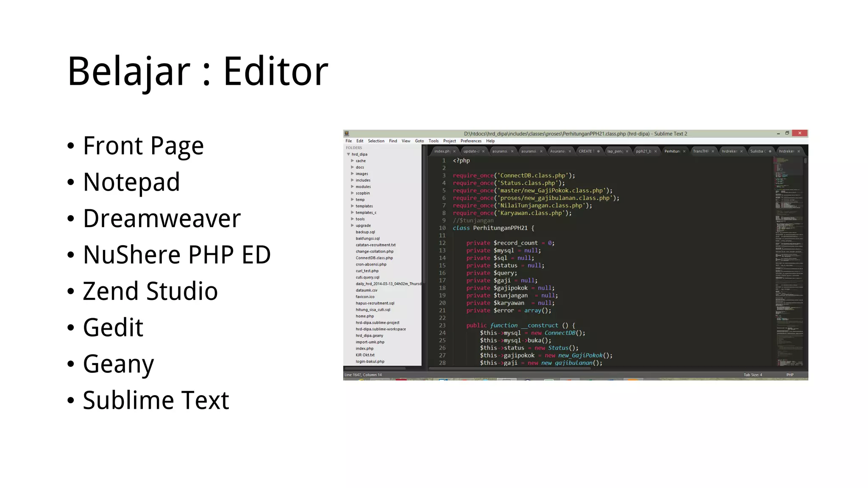Image resolution: width=868 pixels, height=488 pixels.
Task: Click unsaved dot on Sulistia tab
Action: (770, 151)
